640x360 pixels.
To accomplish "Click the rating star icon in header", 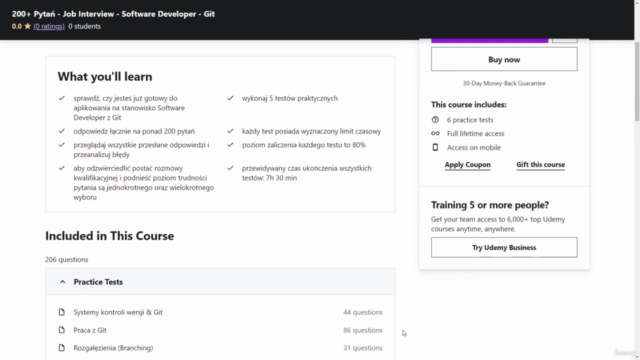I will pyautogui.click(x=28, y=26).
